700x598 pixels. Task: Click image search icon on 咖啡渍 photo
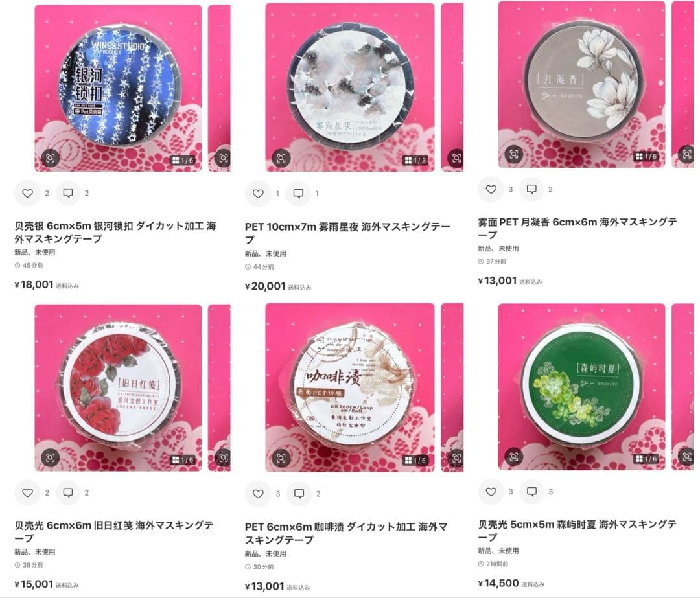pos(281,458)
